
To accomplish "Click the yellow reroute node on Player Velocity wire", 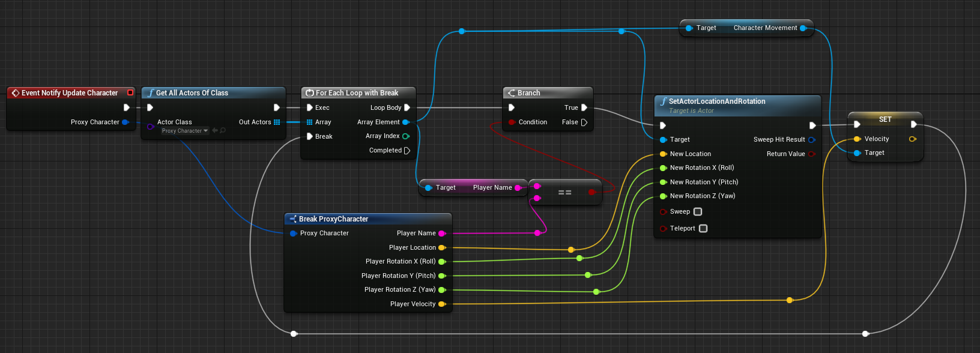I will click(790, 300).
